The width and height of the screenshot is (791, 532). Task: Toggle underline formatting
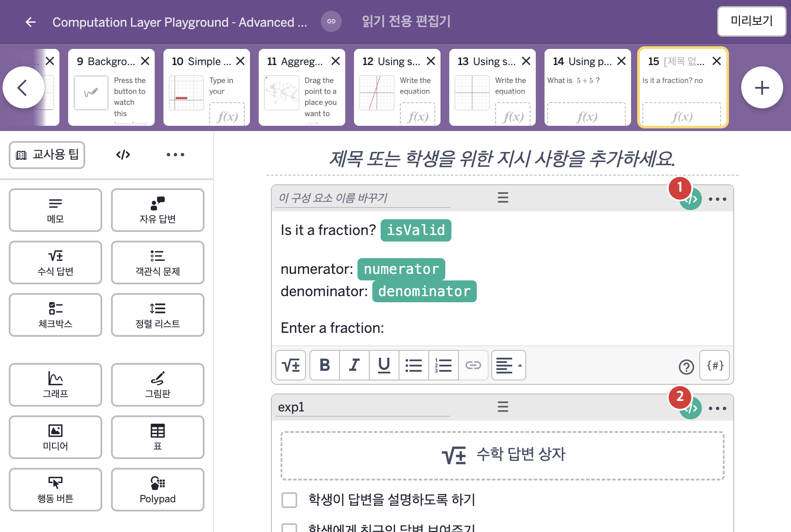click(x=384, y=365)
